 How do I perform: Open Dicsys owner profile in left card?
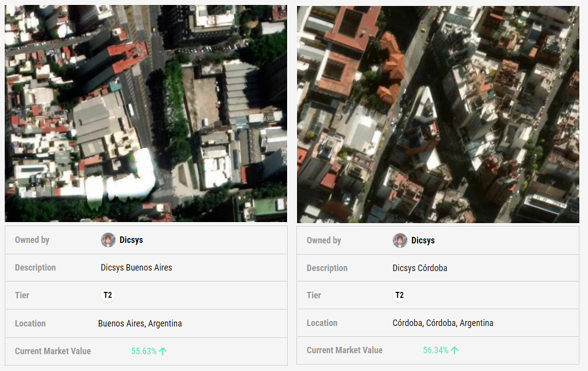131,240
